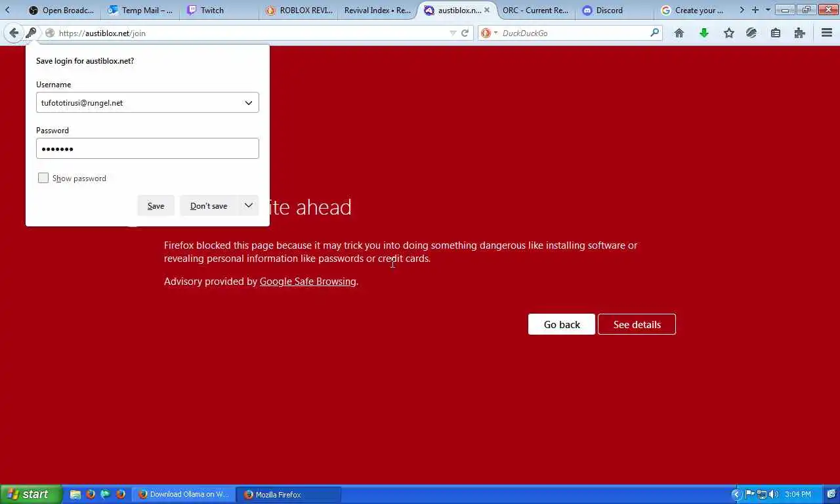Screen dimensions: 840x504
Task: Click the network connection tray icon
Action: [x=762, y=494]
